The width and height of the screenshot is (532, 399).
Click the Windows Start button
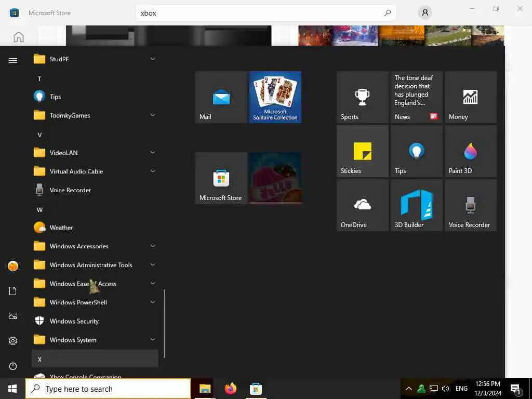coord(12,389)
